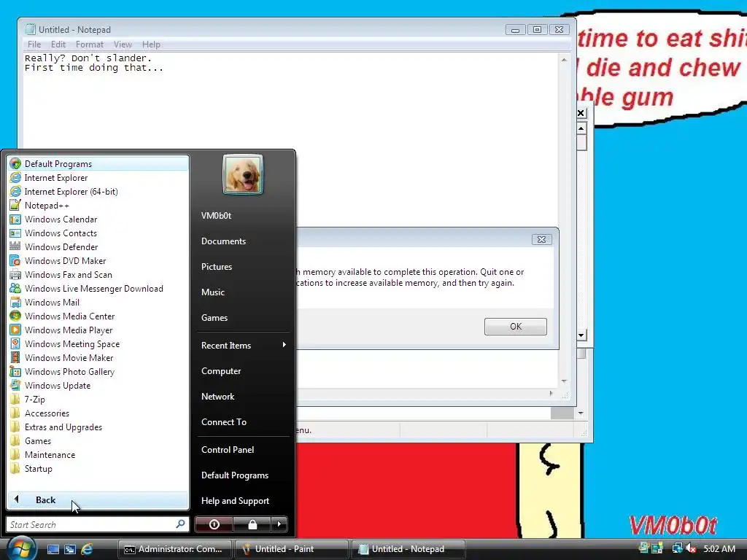Click the muted volume tray icon

pos(691,548)
